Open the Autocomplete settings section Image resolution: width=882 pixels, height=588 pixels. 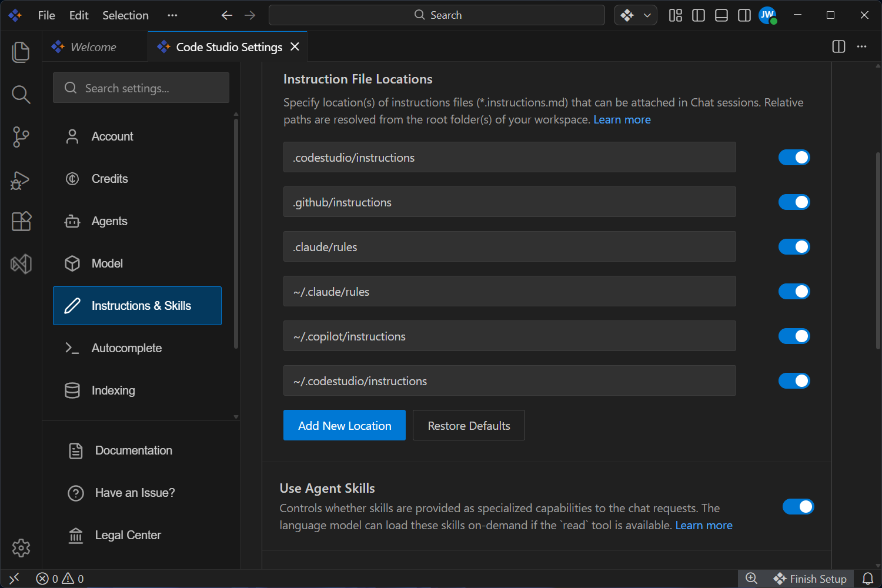(137, 348)
